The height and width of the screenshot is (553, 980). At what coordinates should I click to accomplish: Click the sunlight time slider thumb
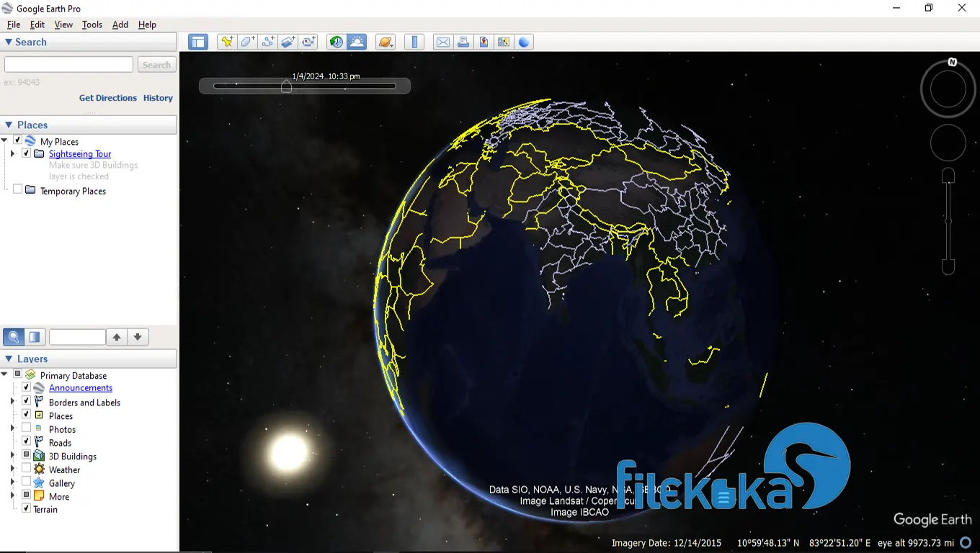click(286, 87)
